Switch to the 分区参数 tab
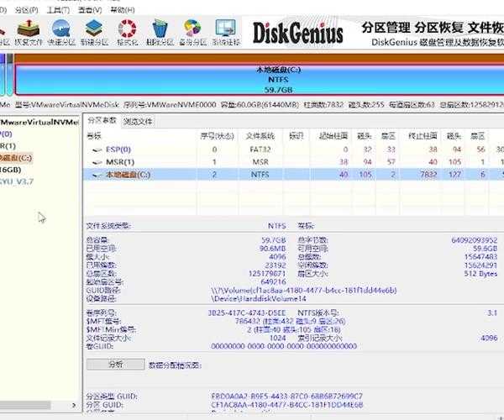The width and height of the screenshot is (504, 420). pyautogui.click(x=102, y=121)
